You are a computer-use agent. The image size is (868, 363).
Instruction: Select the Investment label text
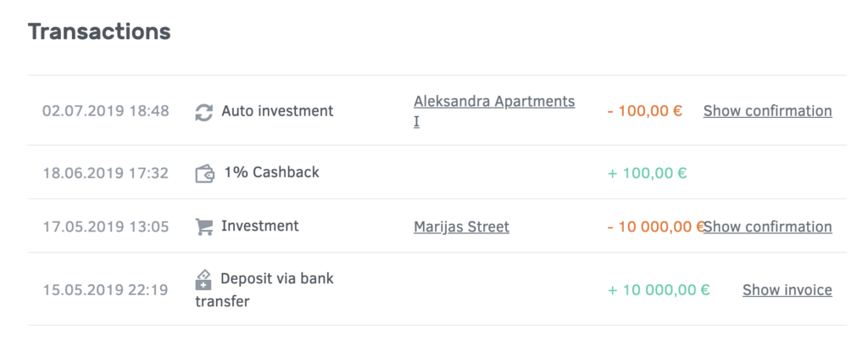[x=259, y=226]
